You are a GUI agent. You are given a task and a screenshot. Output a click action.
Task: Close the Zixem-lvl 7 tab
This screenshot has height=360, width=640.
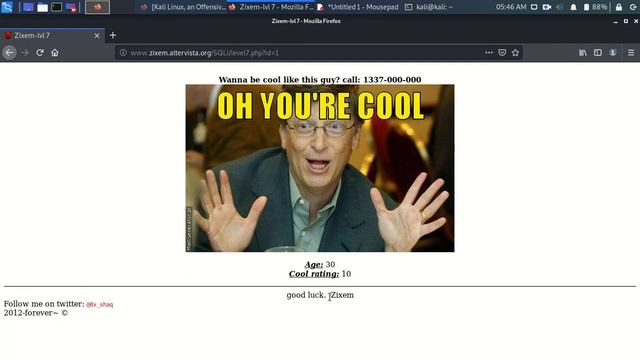(97, 36)
